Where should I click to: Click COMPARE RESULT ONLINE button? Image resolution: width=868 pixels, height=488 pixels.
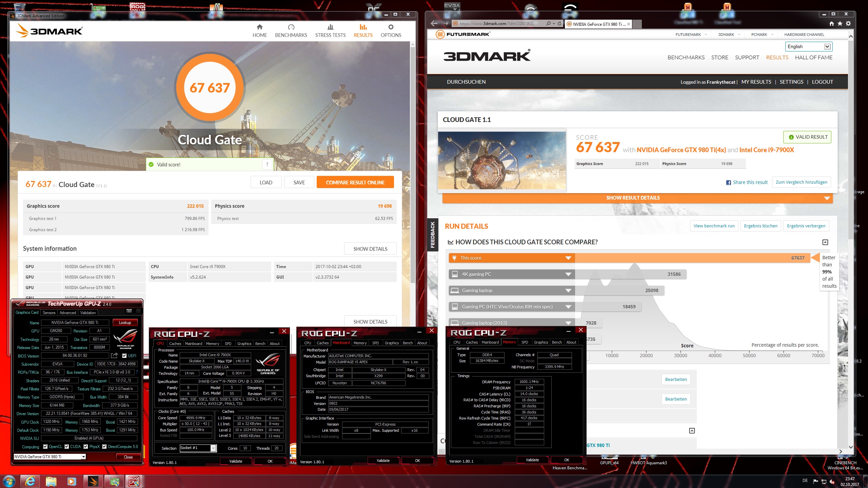pos(355,182)
